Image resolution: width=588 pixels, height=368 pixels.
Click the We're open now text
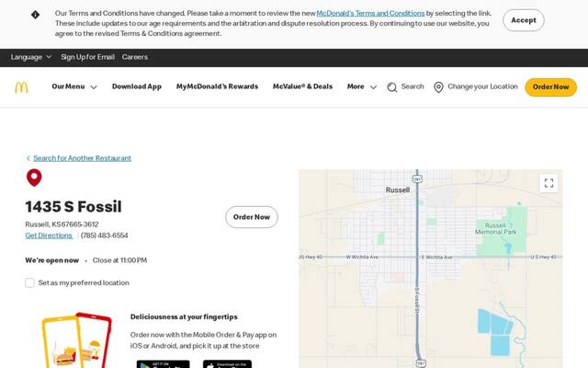pyautogui.click(x=52, y=260)
